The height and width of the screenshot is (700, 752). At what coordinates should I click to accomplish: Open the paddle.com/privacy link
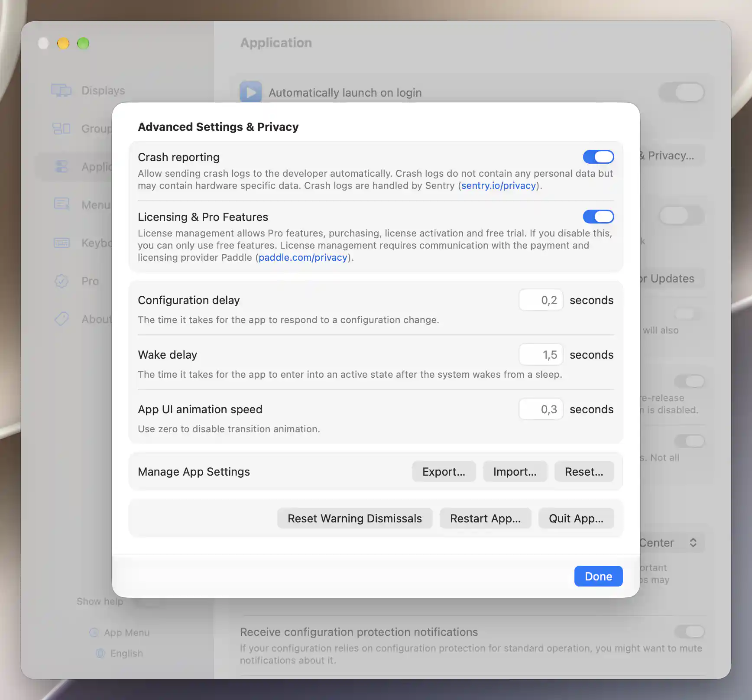tap(303, 258)
